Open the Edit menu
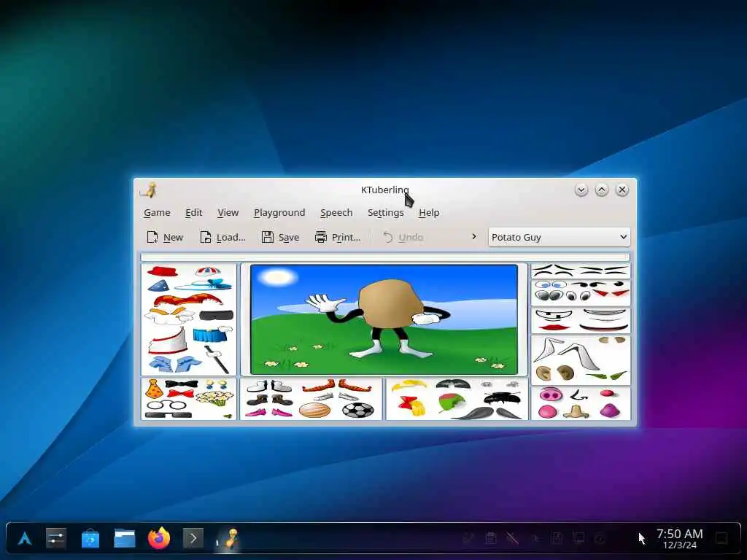The width and height of the screenshot is (747, 560). 193,212
